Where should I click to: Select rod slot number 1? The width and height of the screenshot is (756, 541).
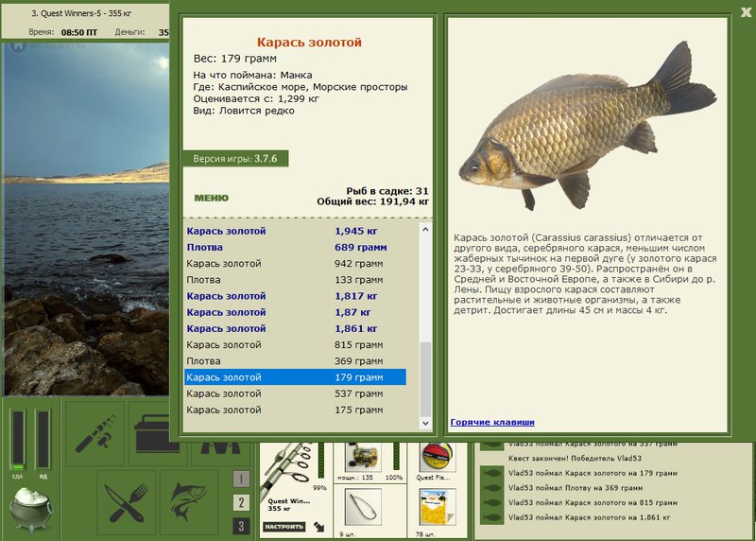(241, 479)
